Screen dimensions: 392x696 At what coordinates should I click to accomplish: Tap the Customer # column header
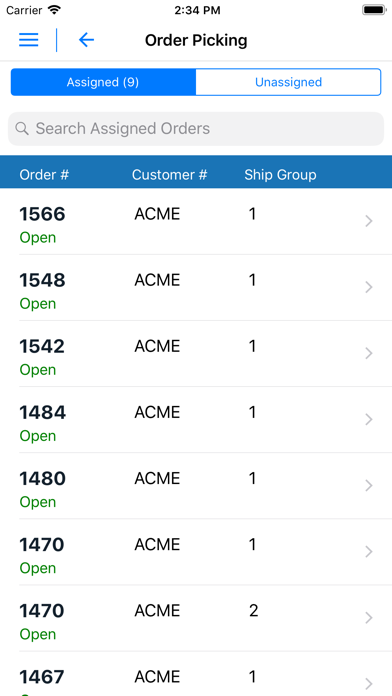(170, 174)
